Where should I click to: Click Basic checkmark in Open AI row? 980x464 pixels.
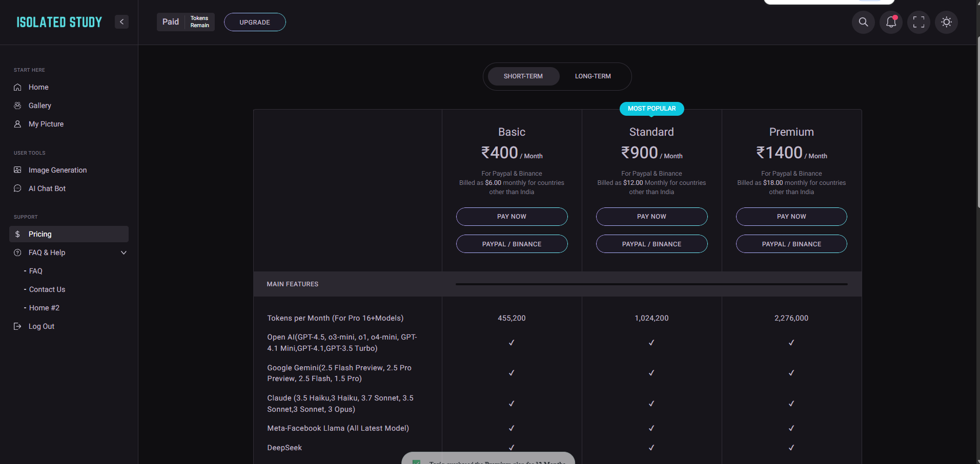point(512,343)
